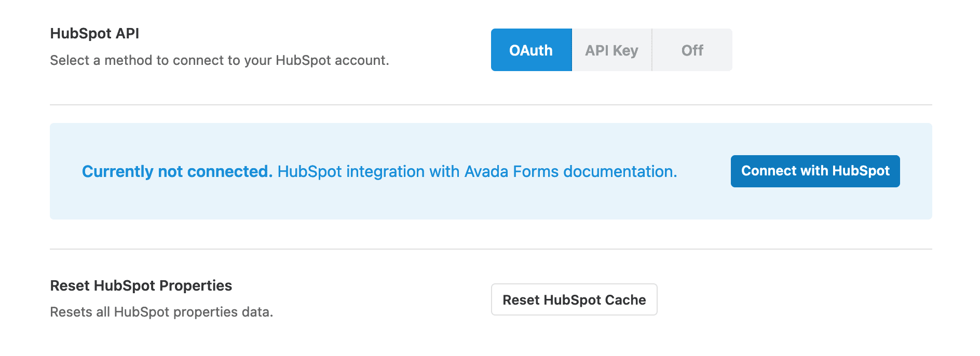The width and height of the screenshot is (980, 356).
Task: Switch HubSpot API method to API Key
Action: [611, 50]
